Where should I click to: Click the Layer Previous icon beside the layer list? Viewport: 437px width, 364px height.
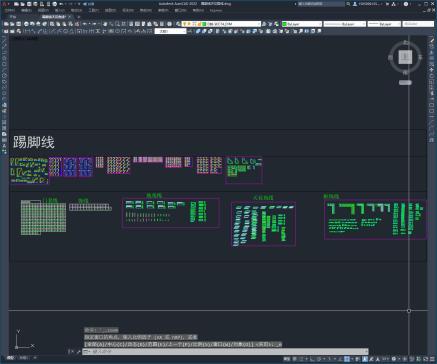click(x=270, y=24)
